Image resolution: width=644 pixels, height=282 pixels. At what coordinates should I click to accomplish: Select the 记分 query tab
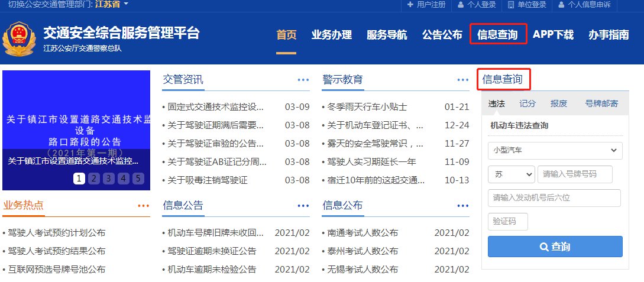click(528, 104)
